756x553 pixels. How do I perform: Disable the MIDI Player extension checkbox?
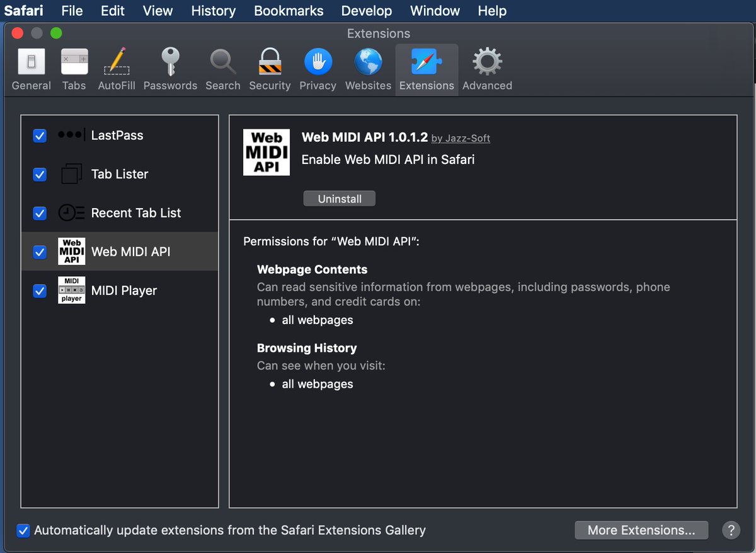point(40,291)
